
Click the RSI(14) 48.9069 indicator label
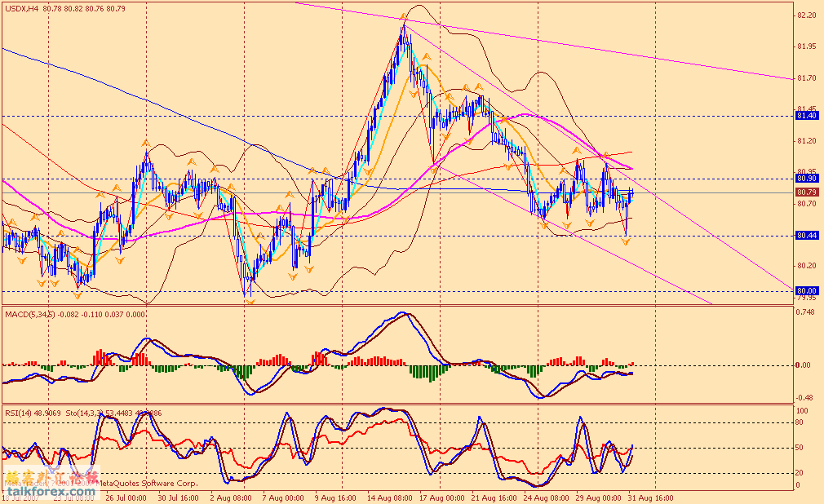click(33, 413)
